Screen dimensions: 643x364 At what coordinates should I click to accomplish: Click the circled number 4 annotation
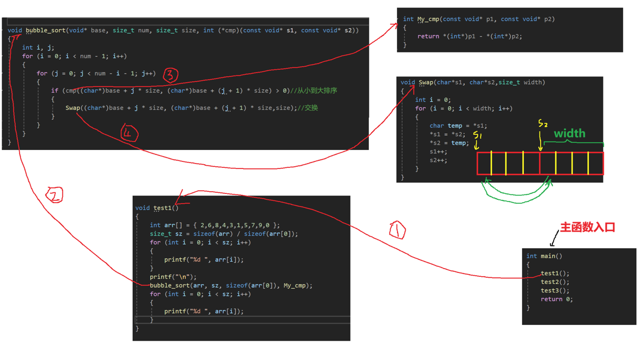point(128,133)
